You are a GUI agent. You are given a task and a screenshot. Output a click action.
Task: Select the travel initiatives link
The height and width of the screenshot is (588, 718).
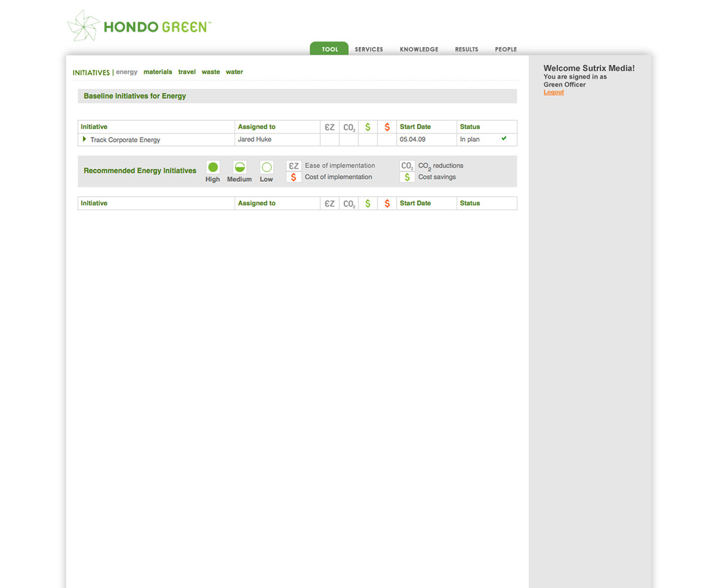187,72
